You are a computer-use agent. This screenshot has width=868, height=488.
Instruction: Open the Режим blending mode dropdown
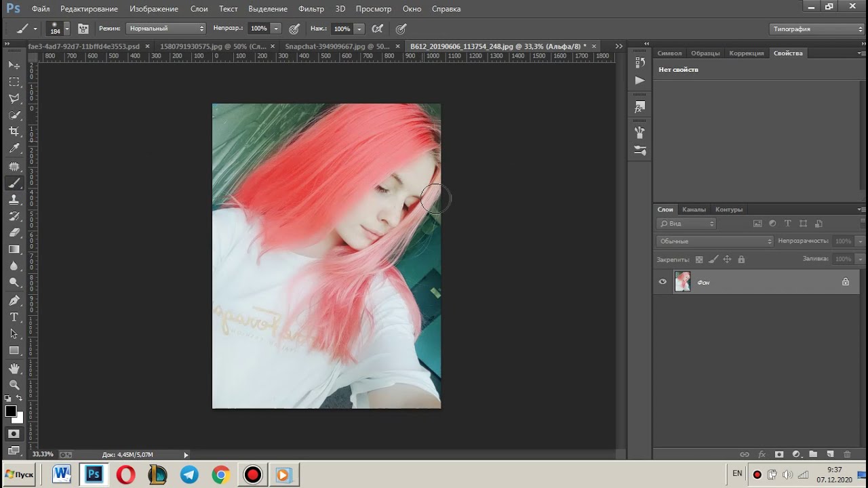point(166,28)
